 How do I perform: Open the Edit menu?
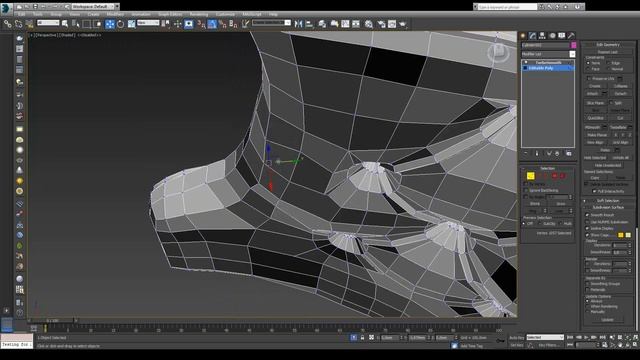coord(21,14)
